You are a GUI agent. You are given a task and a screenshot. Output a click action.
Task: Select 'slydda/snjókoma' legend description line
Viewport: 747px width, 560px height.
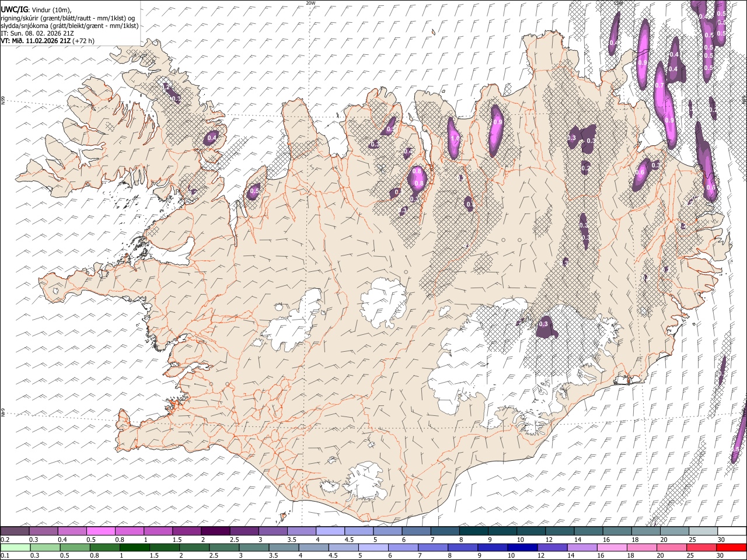point(69,26)
